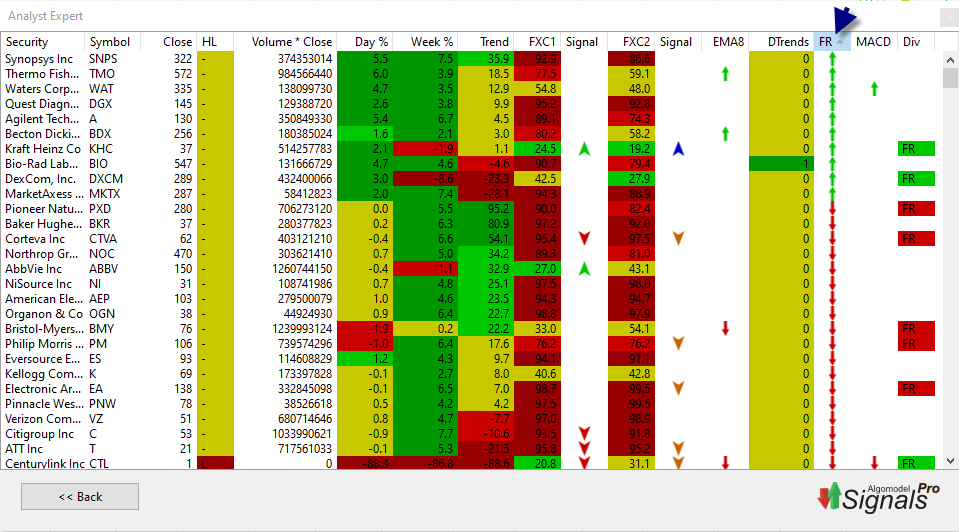The height and width of the screenshot is (532, 959).
Task: Sort by Symbol column header
Action: (113, 42)
